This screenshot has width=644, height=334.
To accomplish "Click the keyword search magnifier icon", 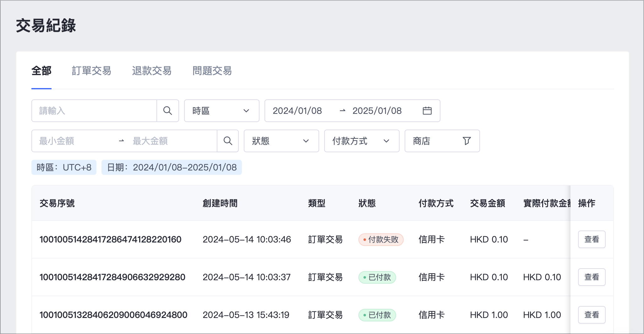I will coord(168,111).
